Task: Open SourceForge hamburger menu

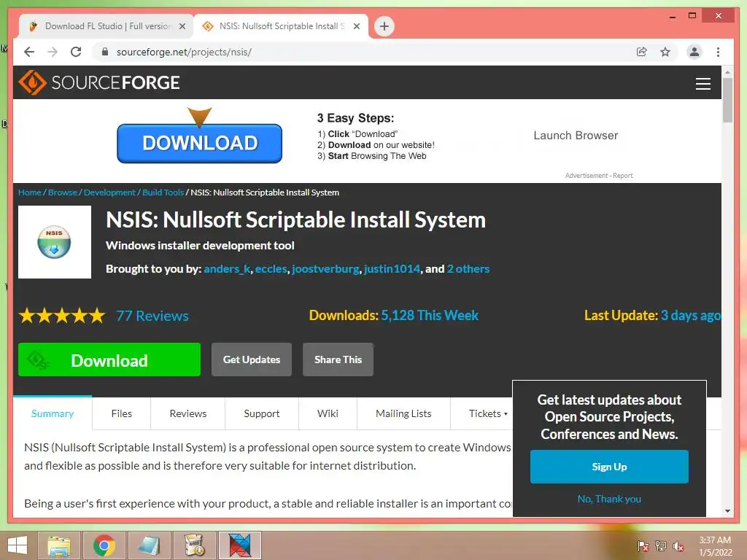Action: [703, 83]
